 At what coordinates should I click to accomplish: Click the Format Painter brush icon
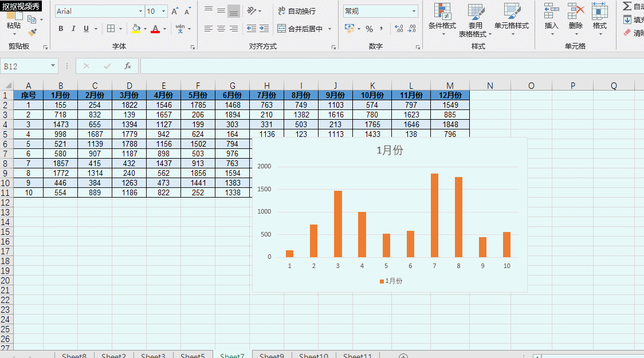[x=32, y=33]
